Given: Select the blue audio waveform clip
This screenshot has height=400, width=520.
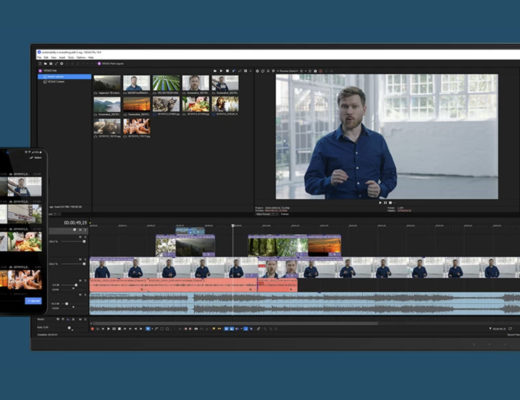Looking at the screenshot, I should point(305,303).
